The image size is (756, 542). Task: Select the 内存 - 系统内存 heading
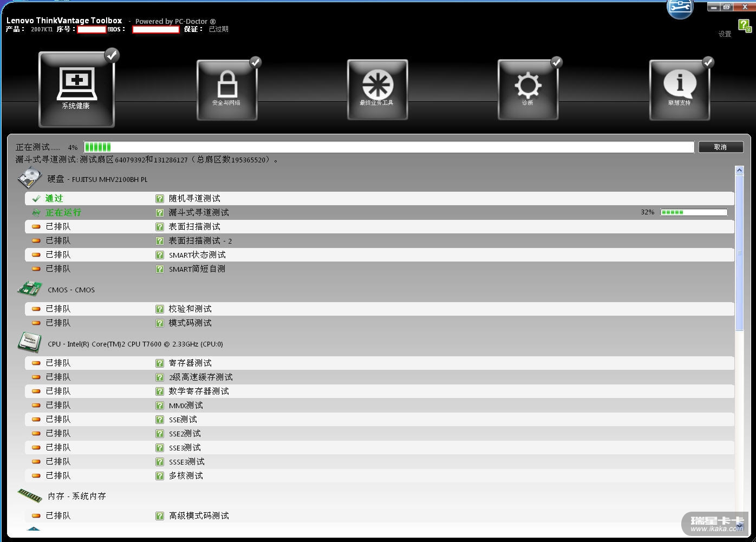tap(77, 496)
